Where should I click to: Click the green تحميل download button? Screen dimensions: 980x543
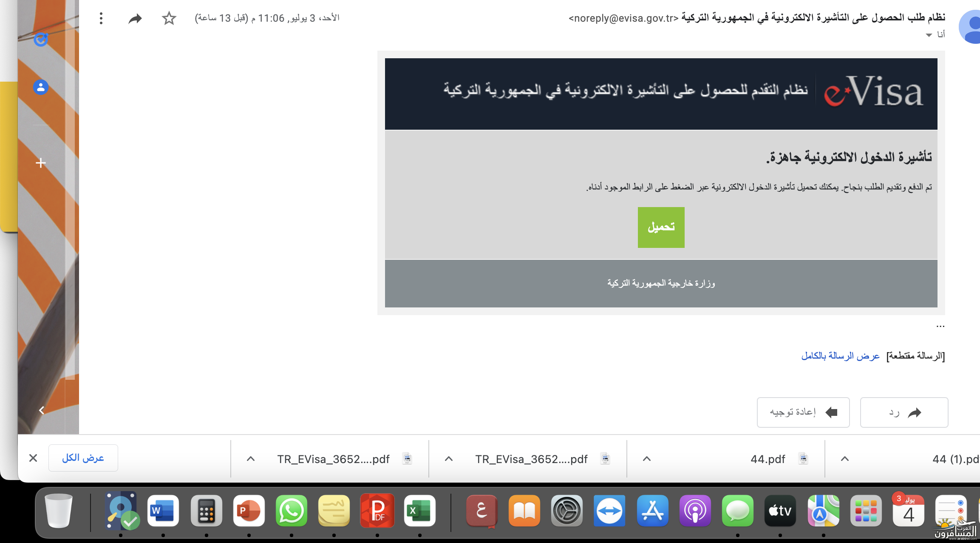[x=661, y=227]
